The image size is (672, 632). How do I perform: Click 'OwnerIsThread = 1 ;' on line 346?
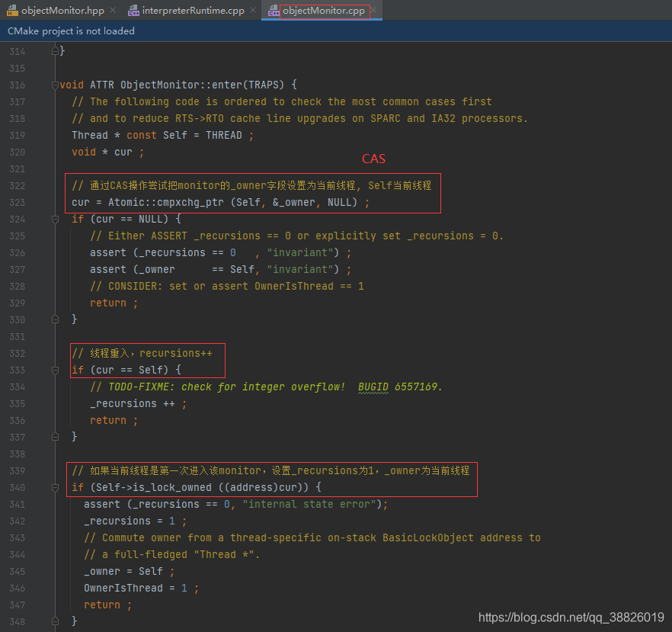point(142,589)
